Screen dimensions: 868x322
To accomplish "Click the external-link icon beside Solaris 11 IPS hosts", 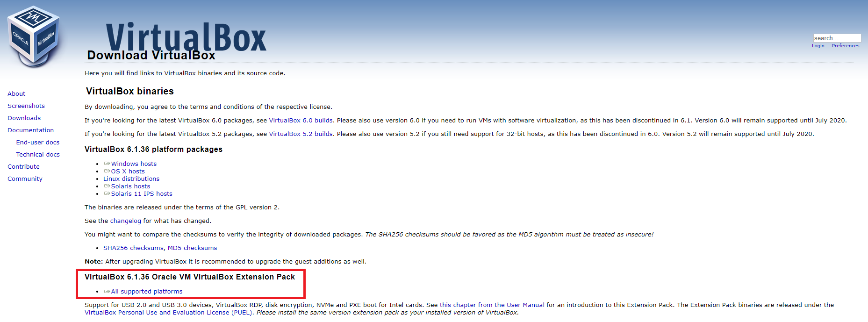I will 107,193.
